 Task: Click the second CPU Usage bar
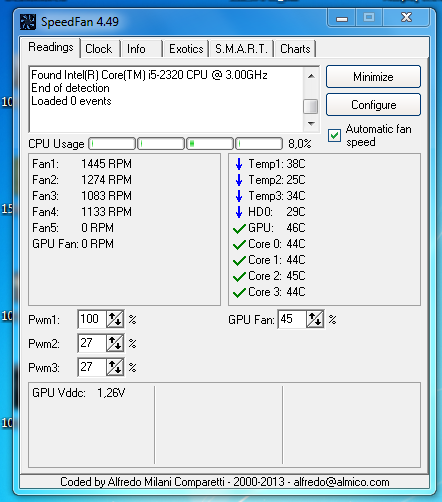point(161,144)
